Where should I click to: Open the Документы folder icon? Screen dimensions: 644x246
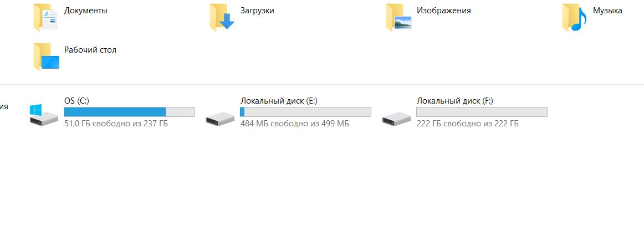(45, 17)
